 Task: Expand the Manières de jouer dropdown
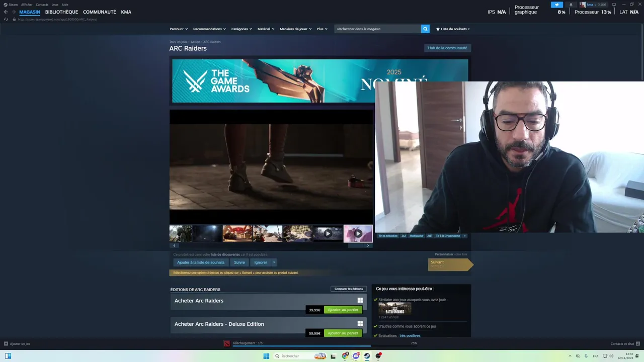click(x=295, y=29)
